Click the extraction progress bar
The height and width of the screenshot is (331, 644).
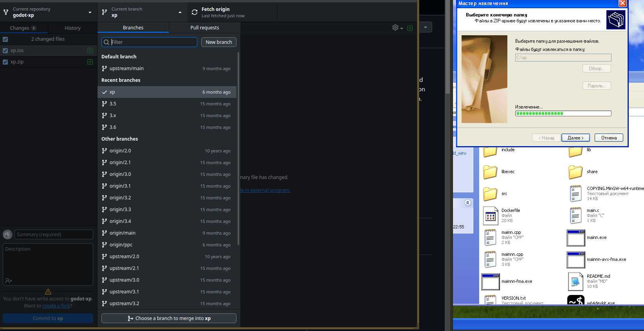(563, 114)
